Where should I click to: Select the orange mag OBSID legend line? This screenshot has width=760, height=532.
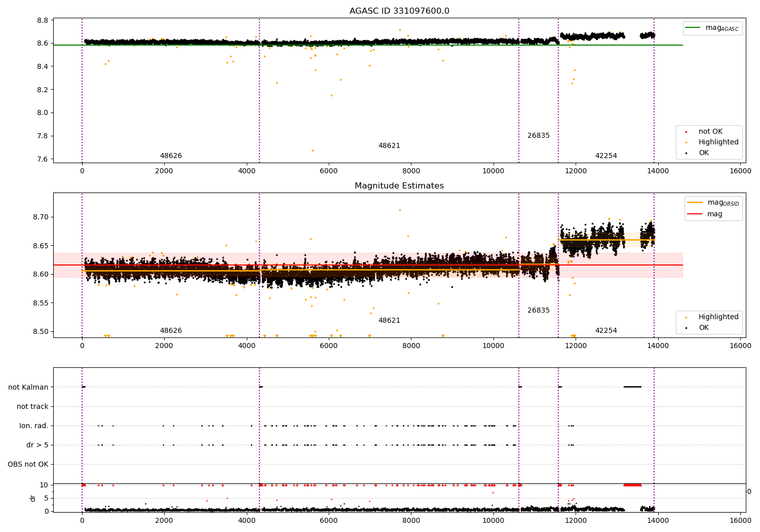tap(695, 203)
